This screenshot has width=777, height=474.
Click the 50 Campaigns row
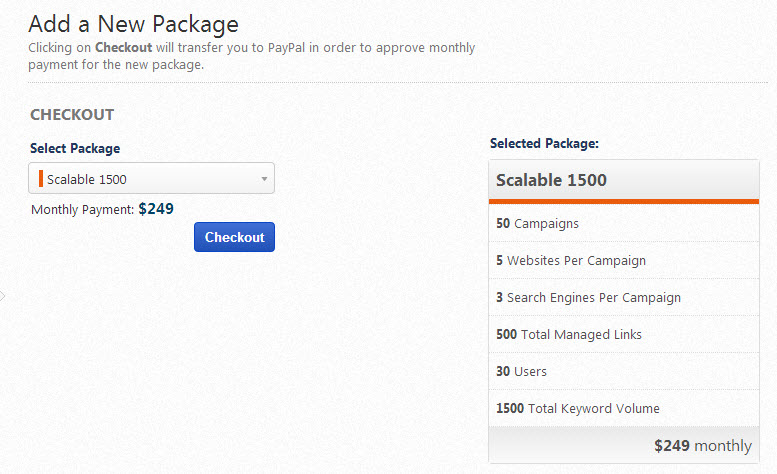coord(623,224)
